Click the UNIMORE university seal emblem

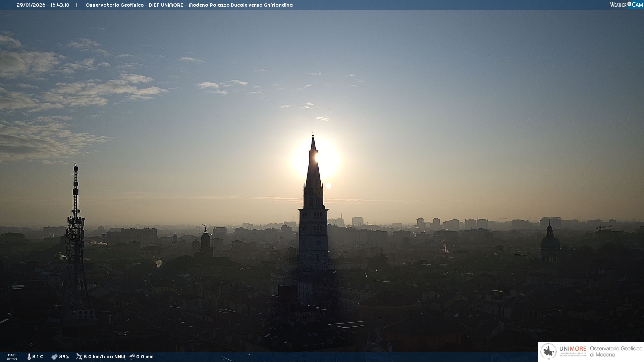pyautogui.click(x=548, y=352)
